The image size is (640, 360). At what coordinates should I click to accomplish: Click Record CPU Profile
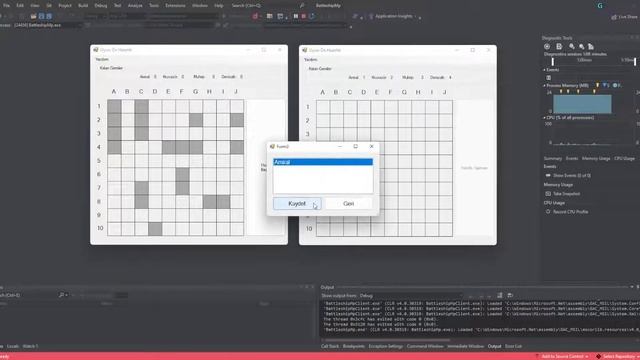(x=571, y=212)
